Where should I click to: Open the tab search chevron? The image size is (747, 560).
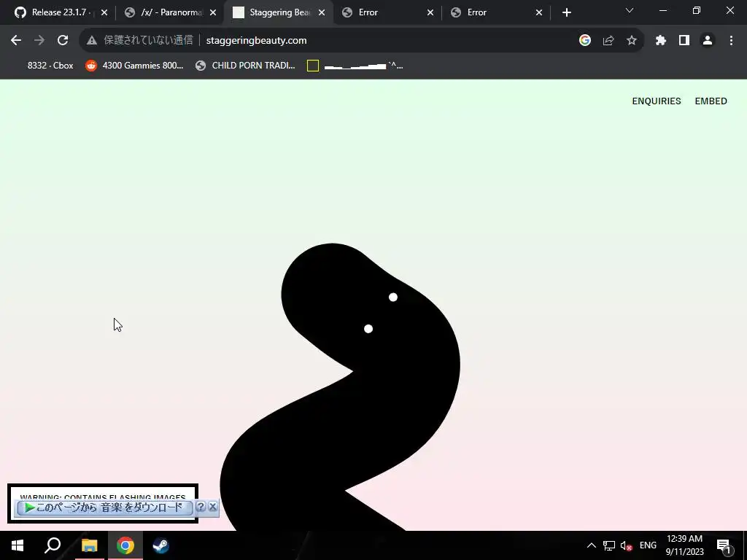click(630, 10)
